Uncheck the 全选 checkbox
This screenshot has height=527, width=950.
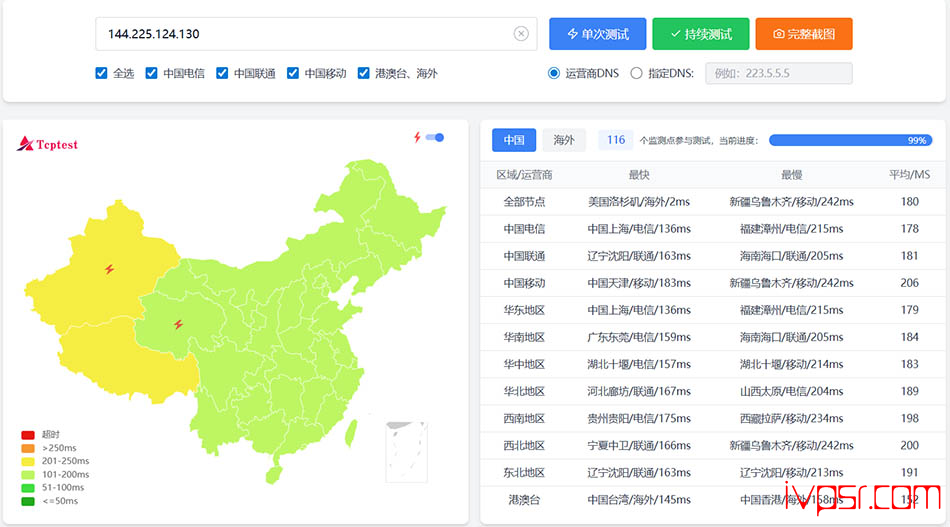point(101,73)
